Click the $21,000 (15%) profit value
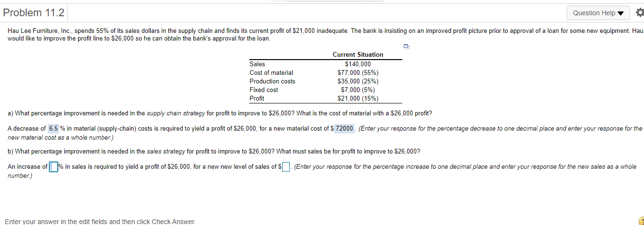 (x=358, y=98)
